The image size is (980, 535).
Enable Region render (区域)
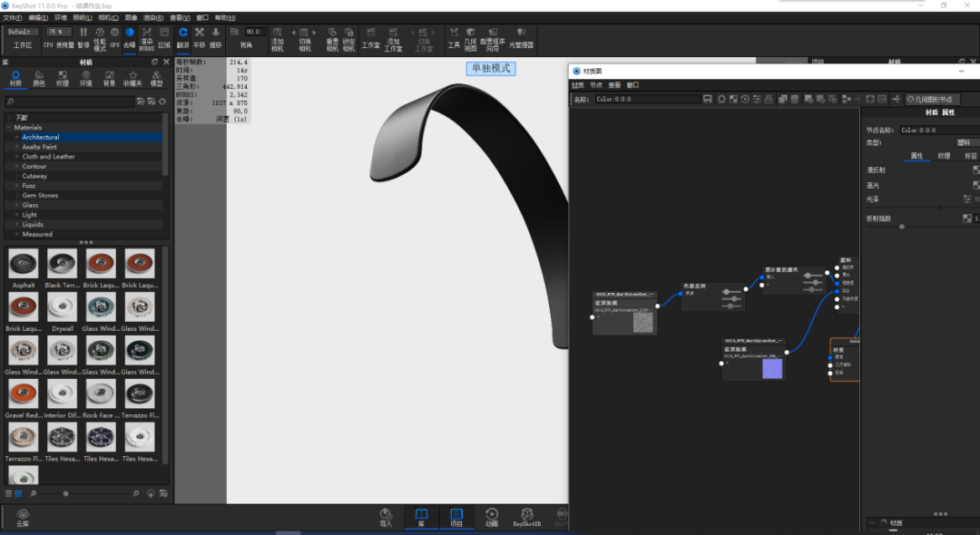click(164, 37)
